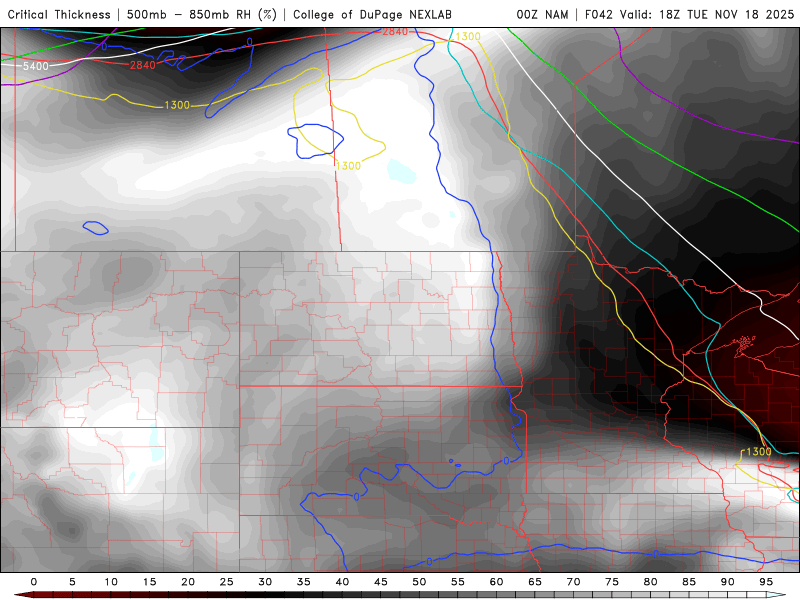This screenshot has height=600, width=800.
Task: Click the colorbar tick label "20"
Action: [x=188, y=582]
